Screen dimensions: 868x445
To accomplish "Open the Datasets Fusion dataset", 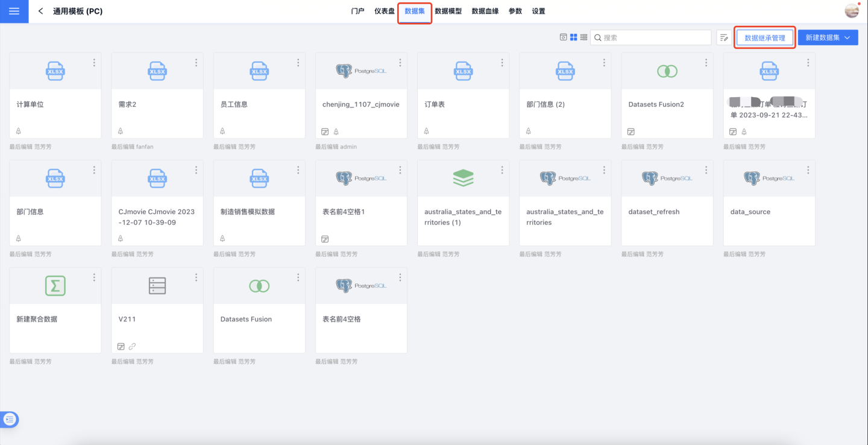I will tap(246, 319).
